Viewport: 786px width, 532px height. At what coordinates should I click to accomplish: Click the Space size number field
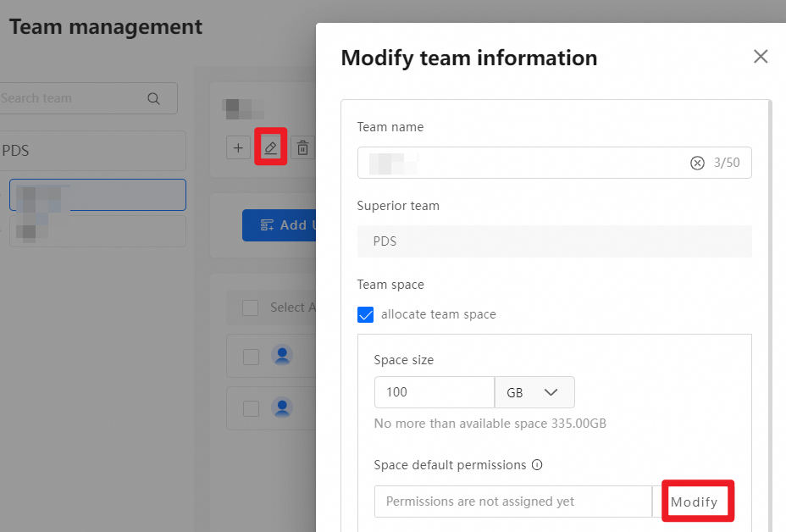click(x=434, y=392)
